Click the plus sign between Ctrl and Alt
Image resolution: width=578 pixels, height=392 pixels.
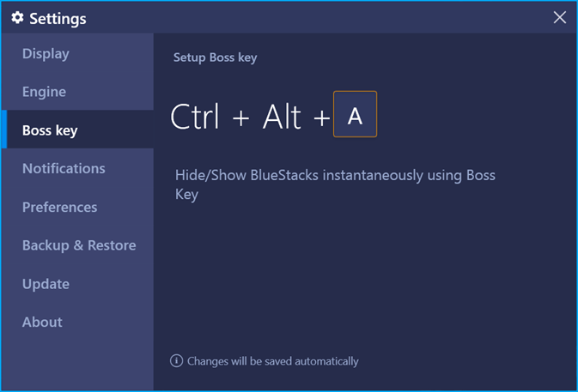[241, 118]
